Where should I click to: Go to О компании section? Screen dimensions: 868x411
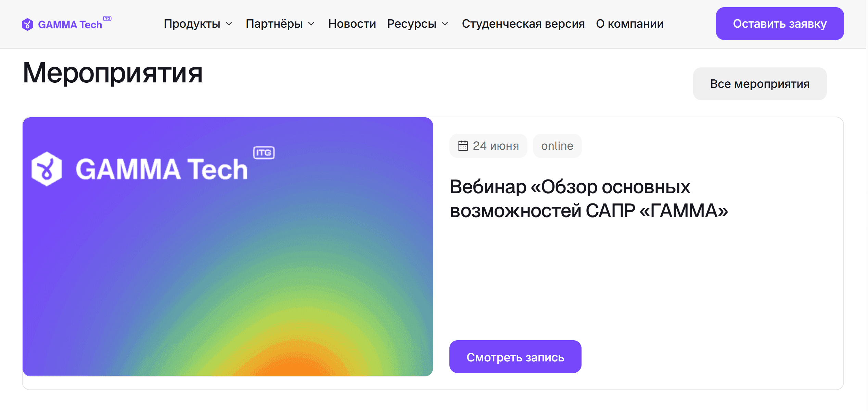(x=629, y=24)
